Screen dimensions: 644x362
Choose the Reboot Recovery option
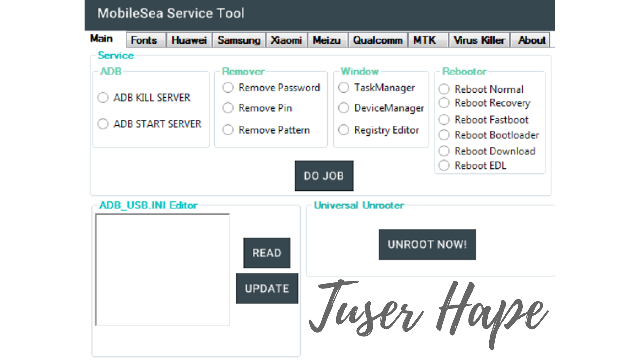tap(444, 103)
